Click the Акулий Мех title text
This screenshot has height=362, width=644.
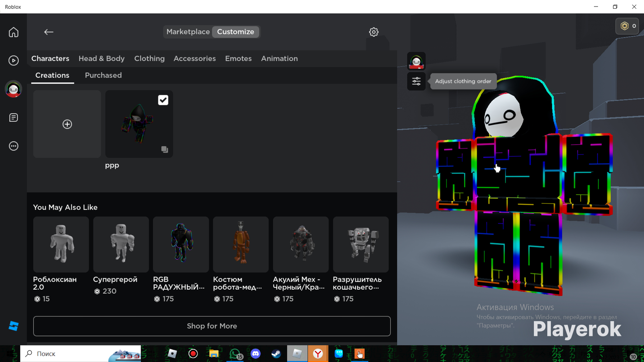[299, 283]
